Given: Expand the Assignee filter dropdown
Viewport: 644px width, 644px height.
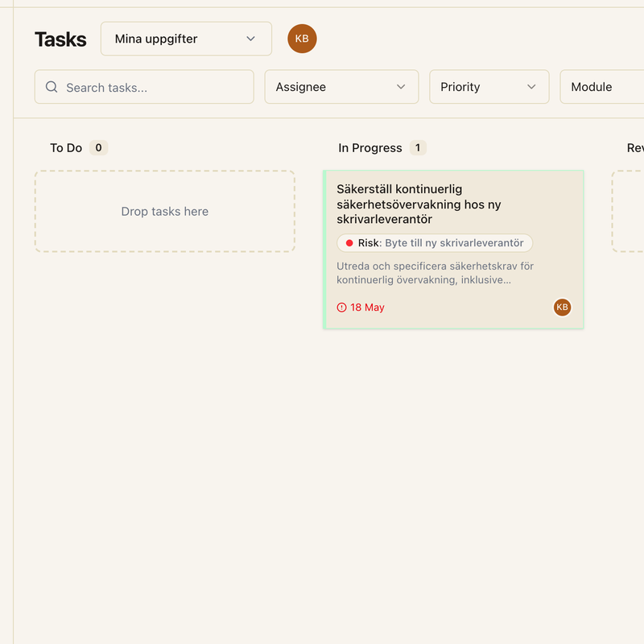Looking at the screenshot, I should (341, 87).
